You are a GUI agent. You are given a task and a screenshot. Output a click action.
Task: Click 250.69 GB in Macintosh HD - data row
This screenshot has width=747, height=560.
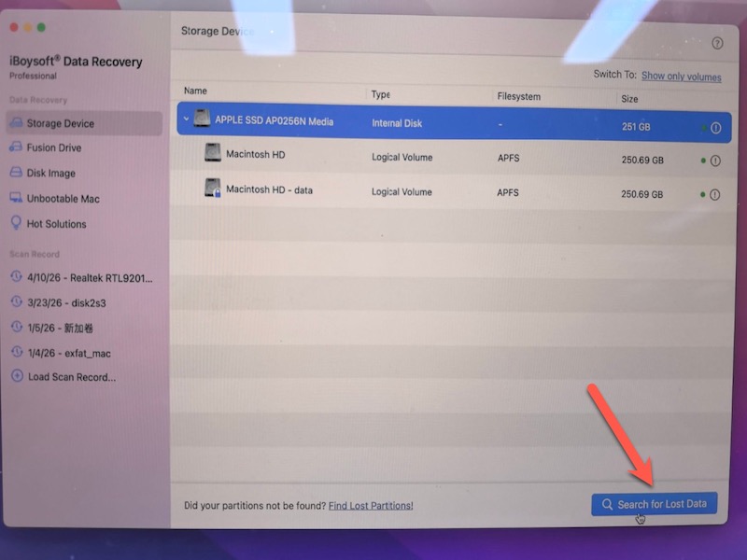pos(641,194)
